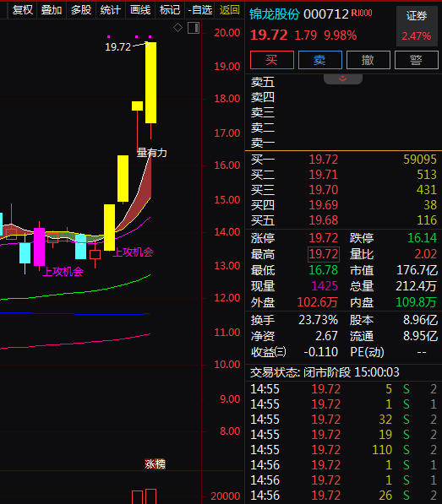
Task: Click the 量有力 chart annotation
Action: click(152, 152)
